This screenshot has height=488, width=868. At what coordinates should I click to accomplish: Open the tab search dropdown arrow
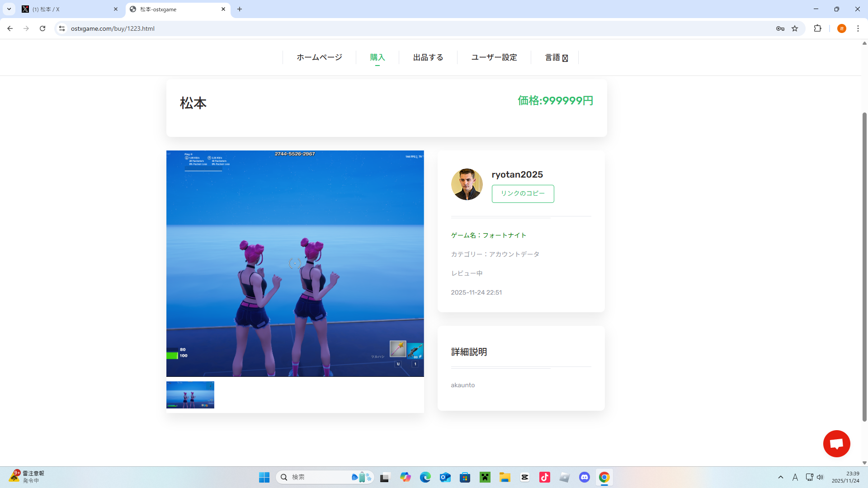(x=9, y=9)
